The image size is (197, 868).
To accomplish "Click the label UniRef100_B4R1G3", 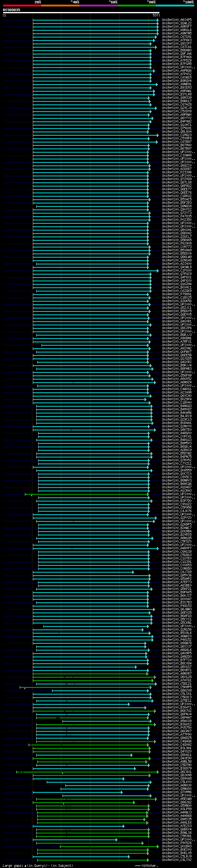I will tap(177, 440).
